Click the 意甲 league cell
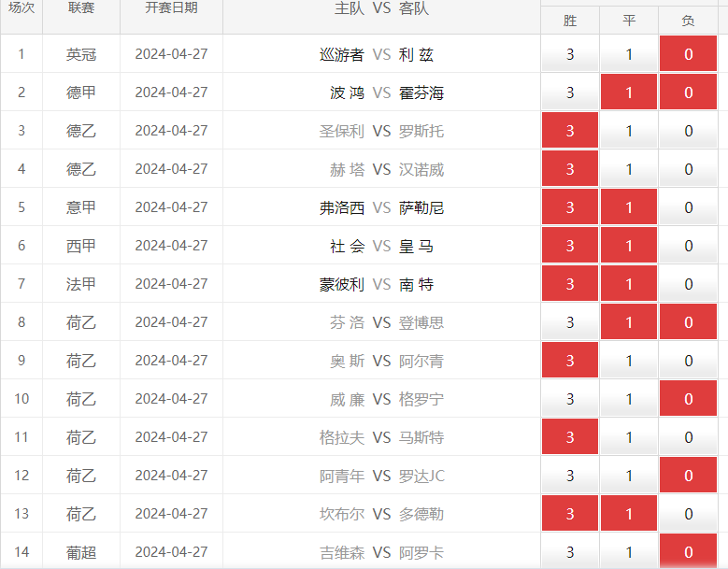 [81, 207]
